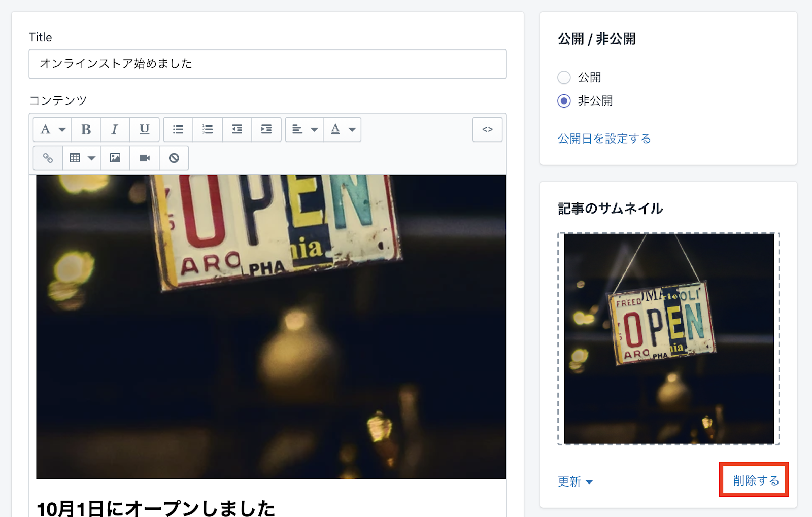Increase indent of content
The image size is (812, 517).
[266, 129]
